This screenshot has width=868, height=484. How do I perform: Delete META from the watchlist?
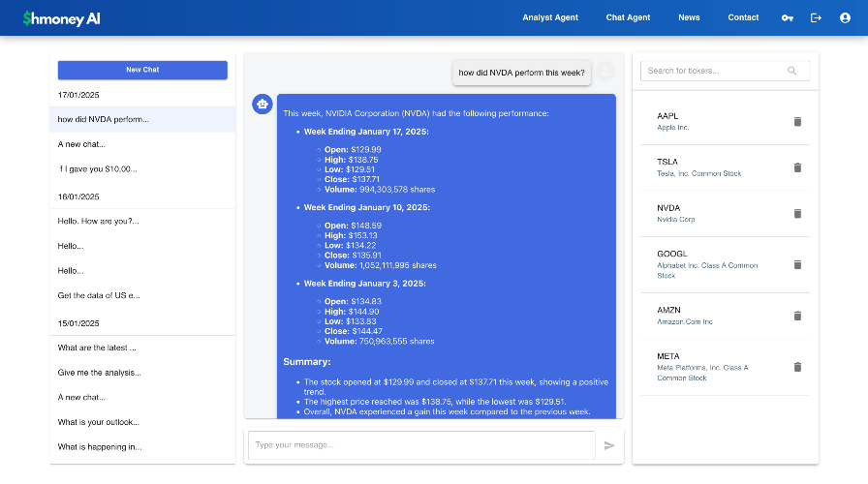pyautogui.click(x=797, y=367)
